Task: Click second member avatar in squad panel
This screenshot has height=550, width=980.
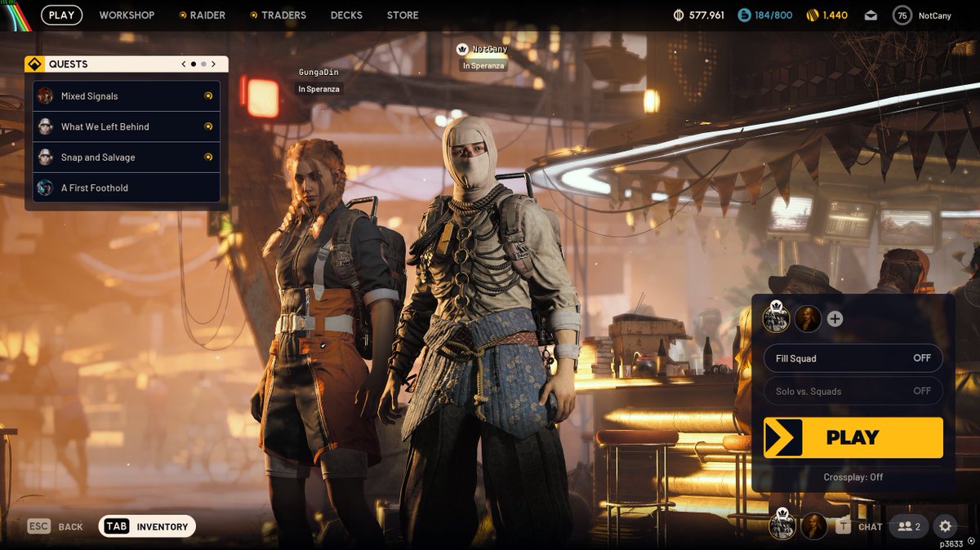Action: (x=808, y=319)
